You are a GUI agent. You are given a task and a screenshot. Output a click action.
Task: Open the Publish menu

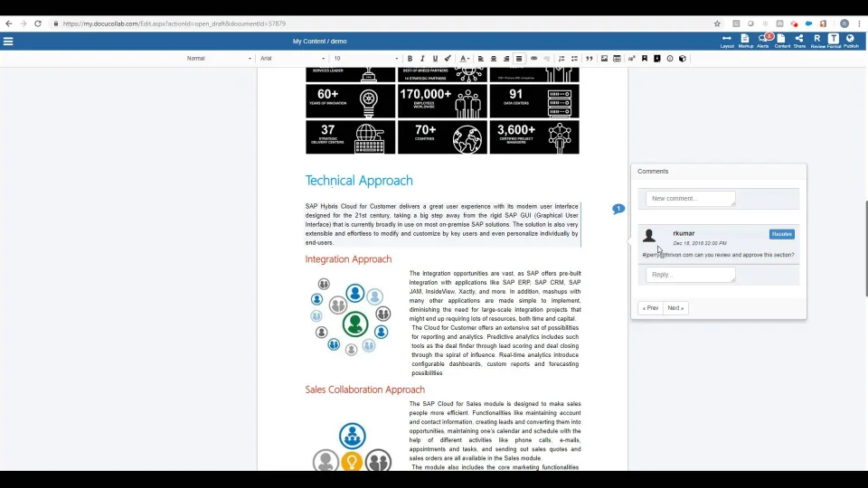[x=851, y=42]
